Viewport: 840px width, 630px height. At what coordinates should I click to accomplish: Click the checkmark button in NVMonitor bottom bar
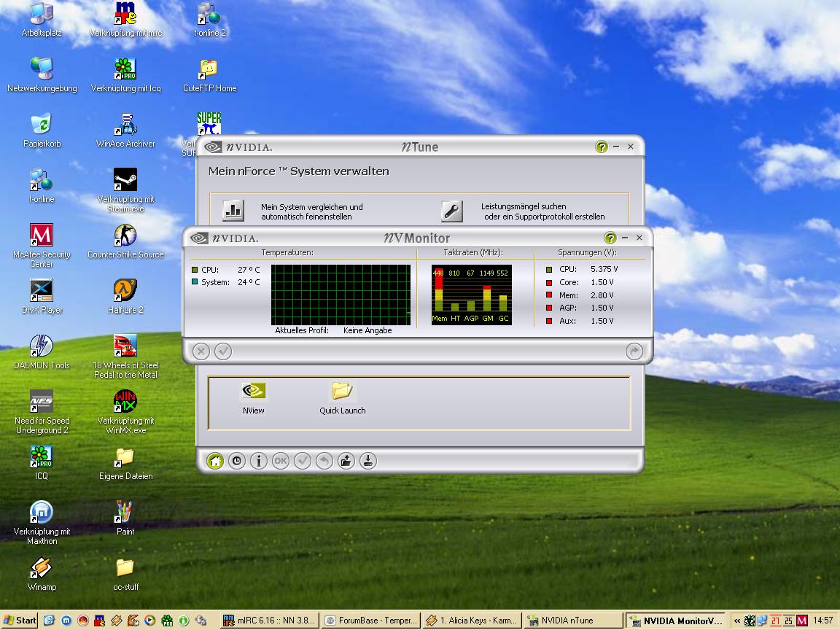(223, 351)
